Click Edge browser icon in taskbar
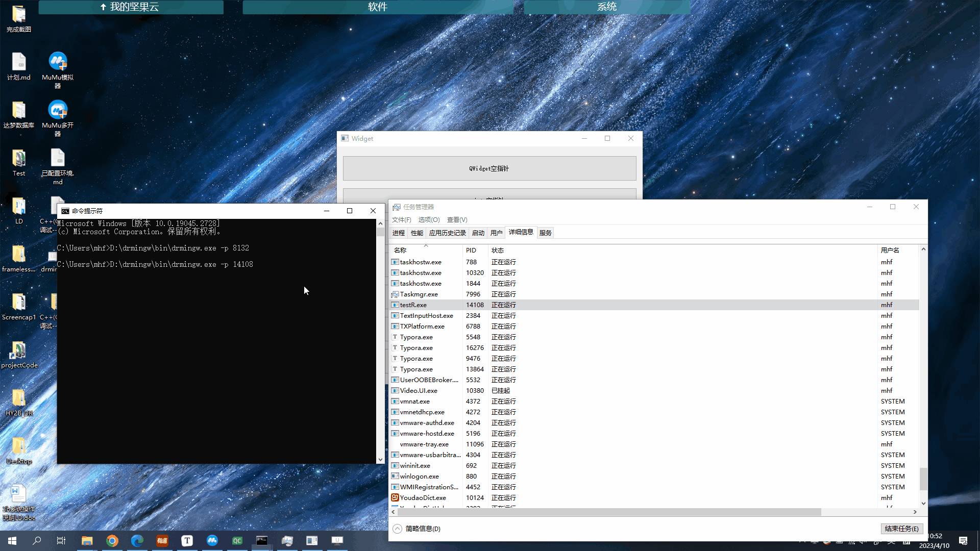The height and width of the screenshot is (551, 980). click(137, 541)
